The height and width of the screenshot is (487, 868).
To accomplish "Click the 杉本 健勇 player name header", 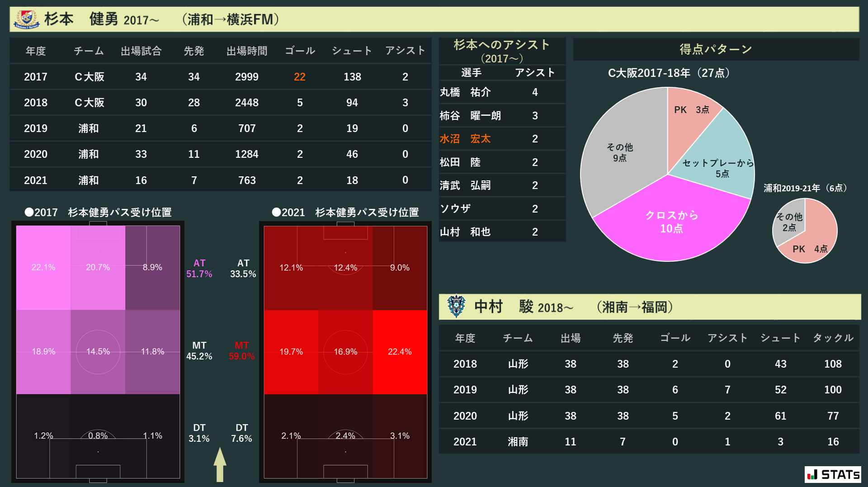I will [81, 19].
